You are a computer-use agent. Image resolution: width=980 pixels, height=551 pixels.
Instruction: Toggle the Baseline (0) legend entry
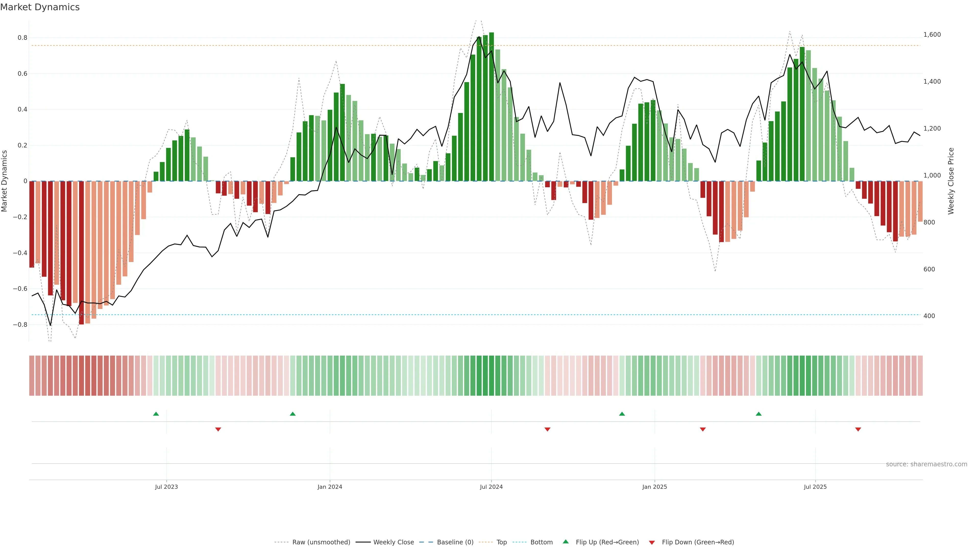(x=455, y=542)
